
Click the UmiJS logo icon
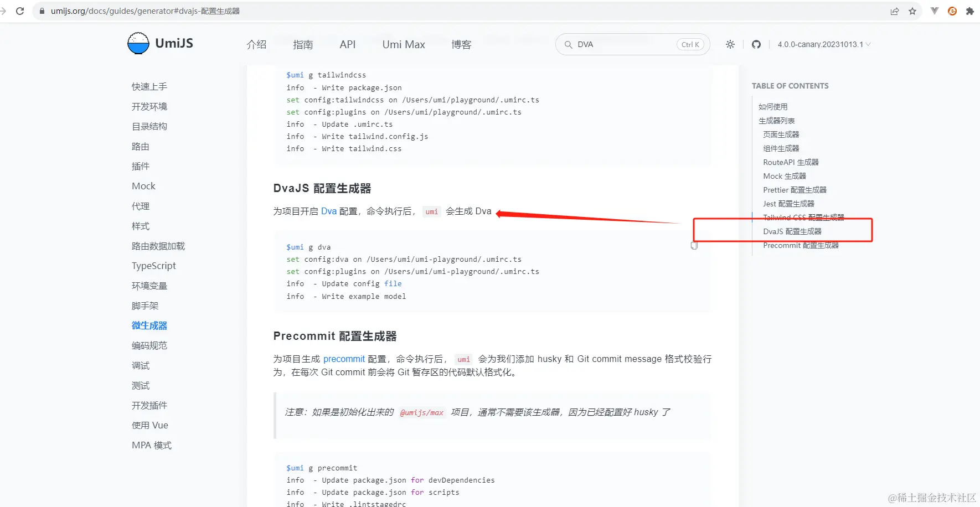pyautogui.click(x=138, y=43)
